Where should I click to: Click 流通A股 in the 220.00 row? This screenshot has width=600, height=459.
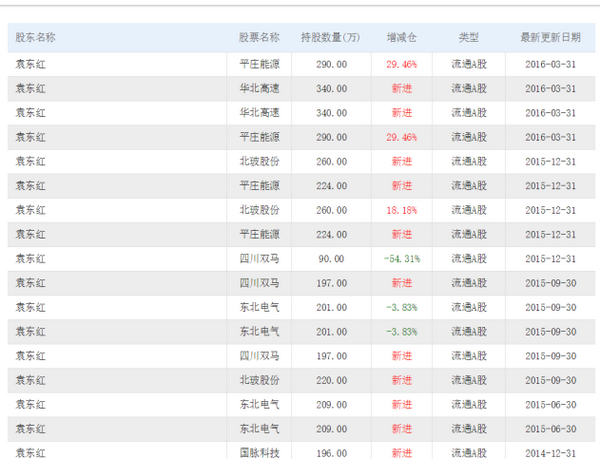(x=469, y=381)
